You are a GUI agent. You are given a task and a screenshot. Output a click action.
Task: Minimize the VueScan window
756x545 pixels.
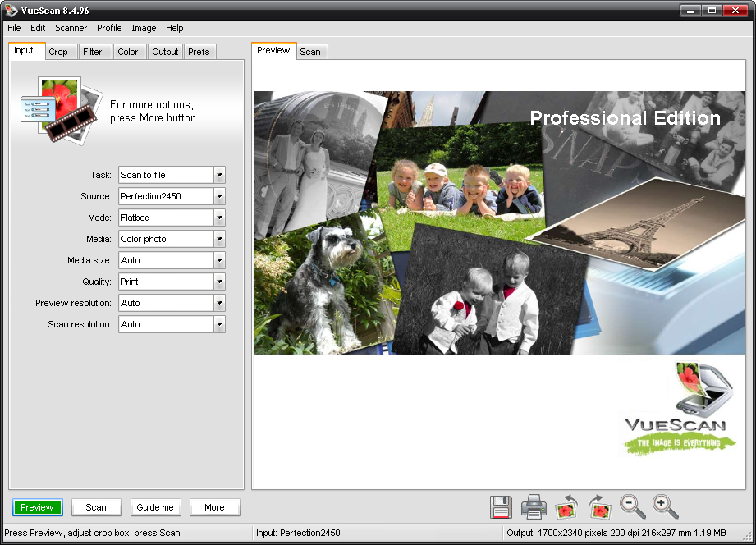[690, 10]
